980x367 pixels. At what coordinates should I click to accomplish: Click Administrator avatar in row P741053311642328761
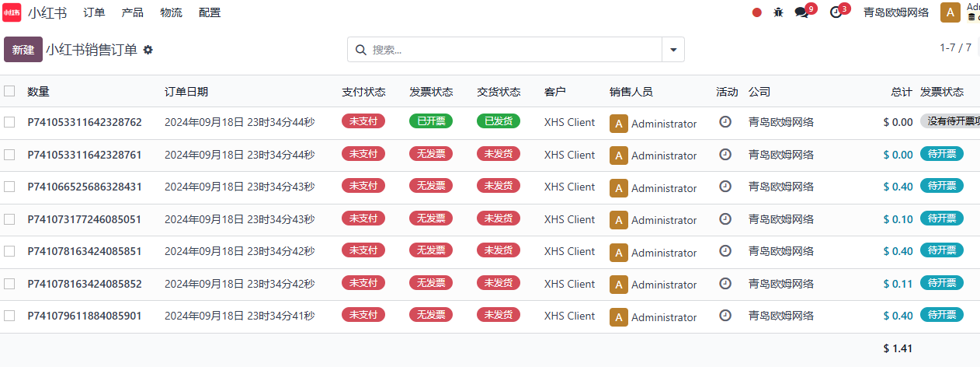coord(619,156)
